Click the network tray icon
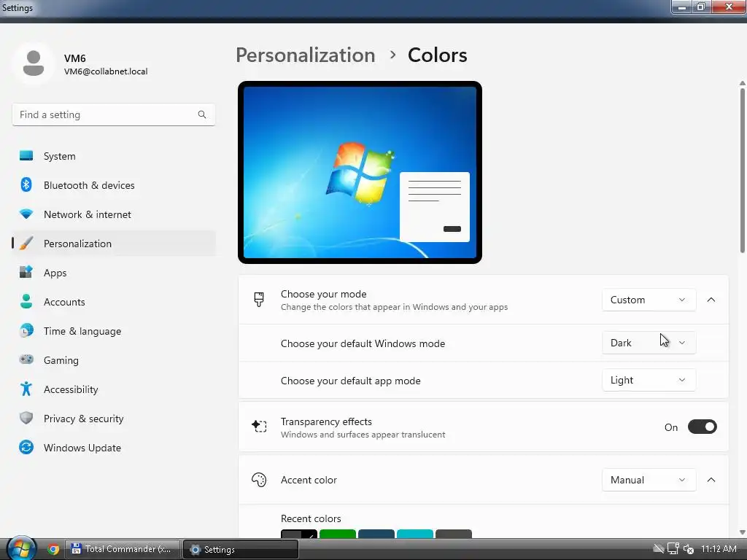747x560 pixels. [673, 549]
